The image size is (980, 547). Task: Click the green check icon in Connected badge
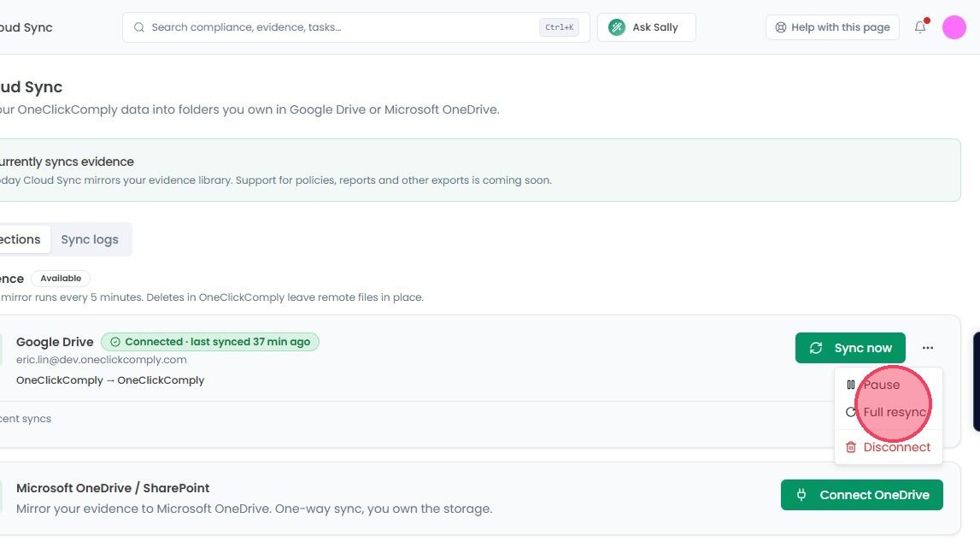tap(115, 342)
